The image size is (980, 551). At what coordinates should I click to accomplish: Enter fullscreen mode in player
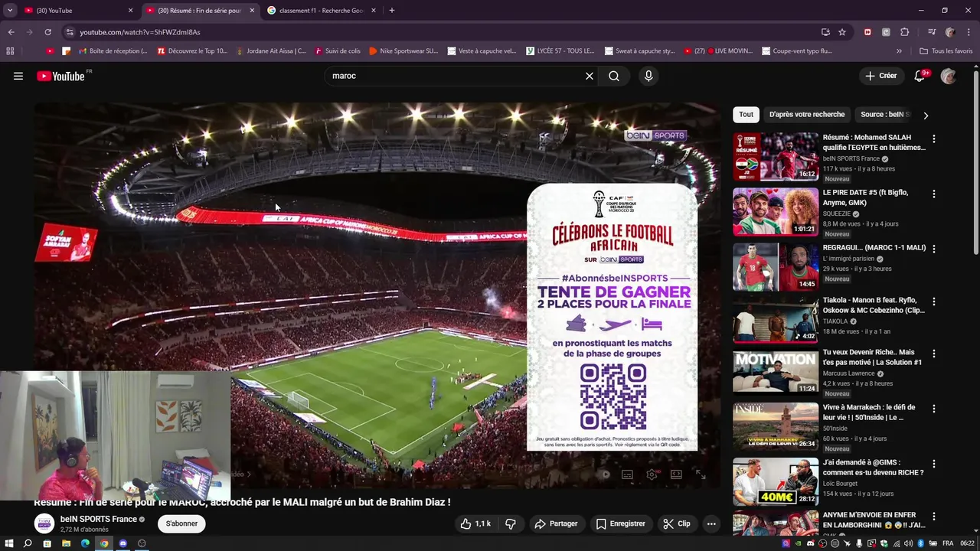pos(701,474)
